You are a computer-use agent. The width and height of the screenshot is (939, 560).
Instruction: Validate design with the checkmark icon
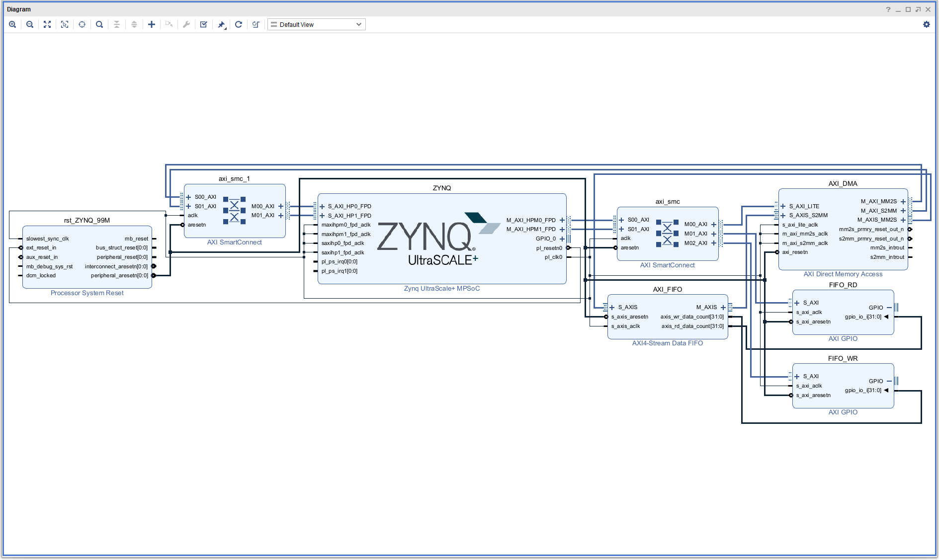pyautogui.click(x=204, y=24)
